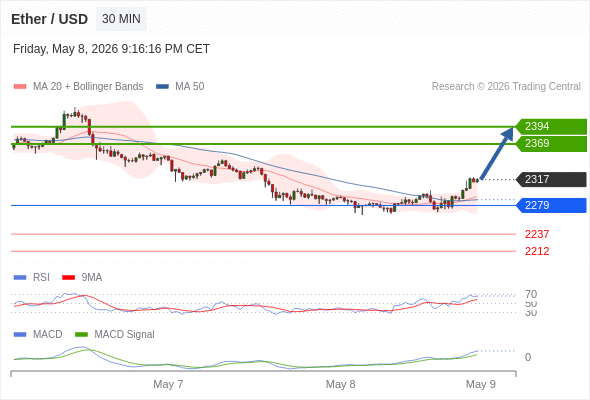Click the MACD Signal green legend swatch
The width and height of the screenshot is (590, 400).
point(81,334)
